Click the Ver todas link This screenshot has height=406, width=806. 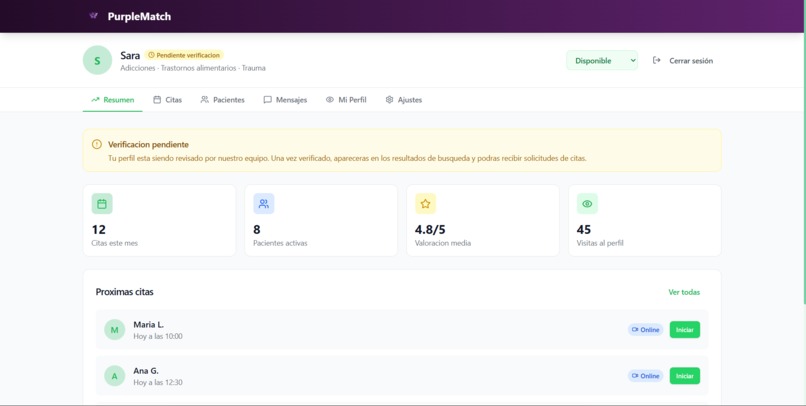[x=684, y=292]
